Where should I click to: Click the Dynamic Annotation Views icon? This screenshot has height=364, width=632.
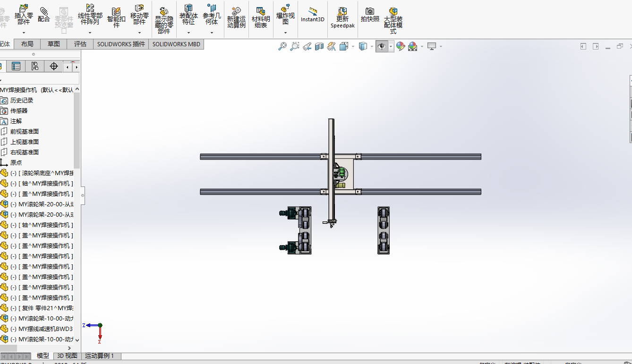(332, 46)
